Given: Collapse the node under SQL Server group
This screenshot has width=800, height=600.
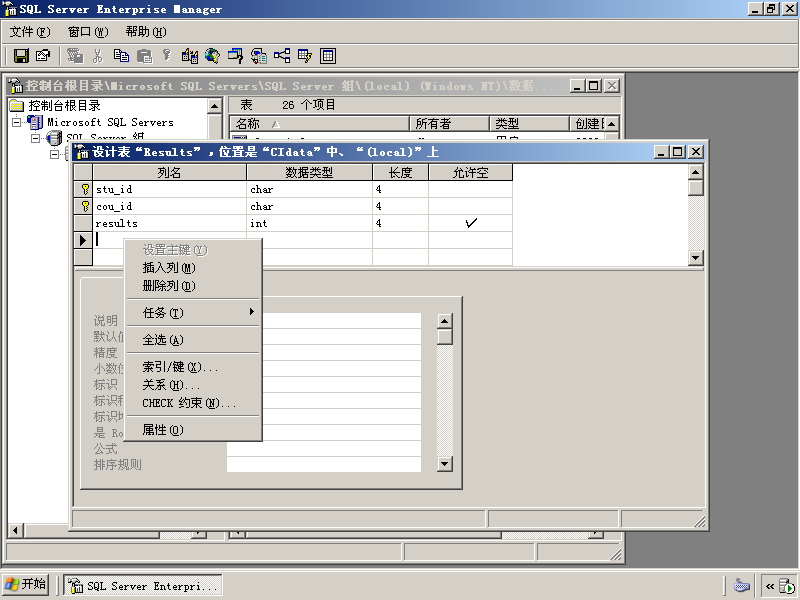Looking at the screenshot, I should [54, 154].
